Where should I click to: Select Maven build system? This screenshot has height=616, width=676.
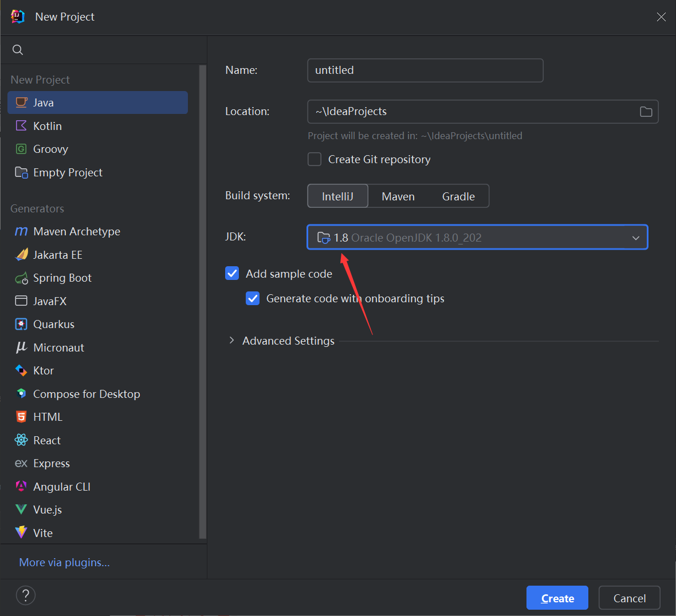click(x=398, y=196)
